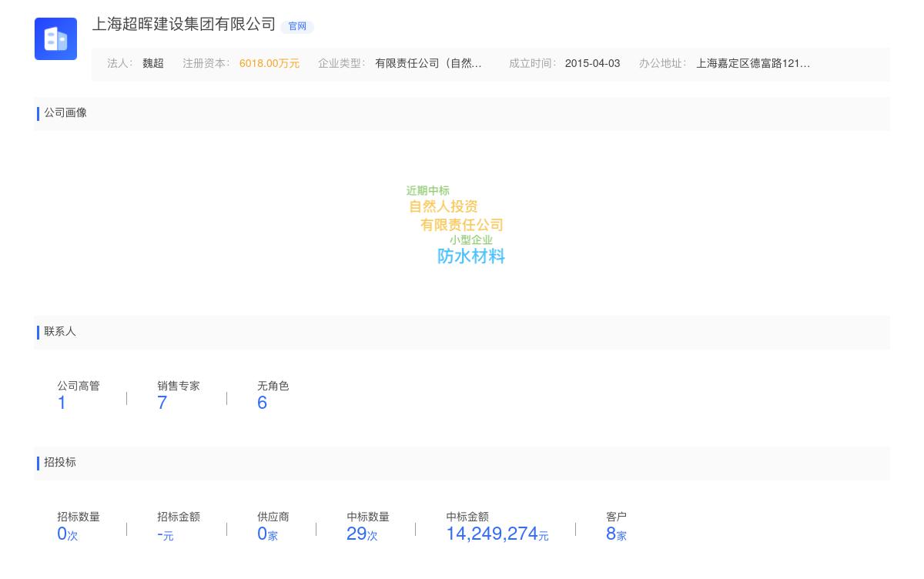Click word cloud tag 近期中标
This screenshot has height=579, width=924.
point(428,191)
